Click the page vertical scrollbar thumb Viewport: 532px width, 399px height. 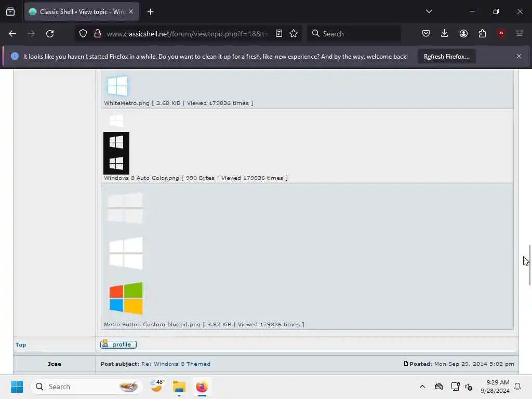(x=529, y=265)
